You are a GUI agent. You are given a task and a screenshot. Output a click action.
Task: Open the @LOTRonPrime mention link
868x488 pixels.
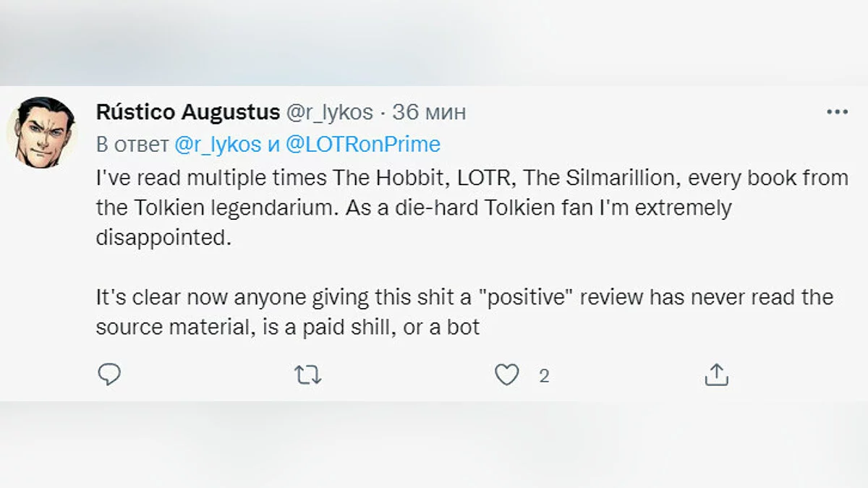click(363, 145)
